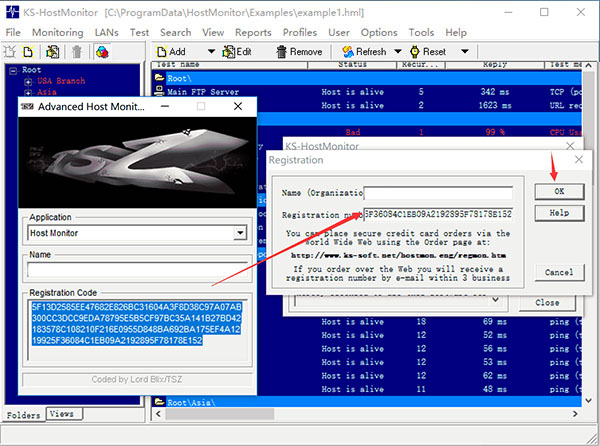600x446 pixels.
Task: Click the Reset toolbar button
Action: (426, 51)
